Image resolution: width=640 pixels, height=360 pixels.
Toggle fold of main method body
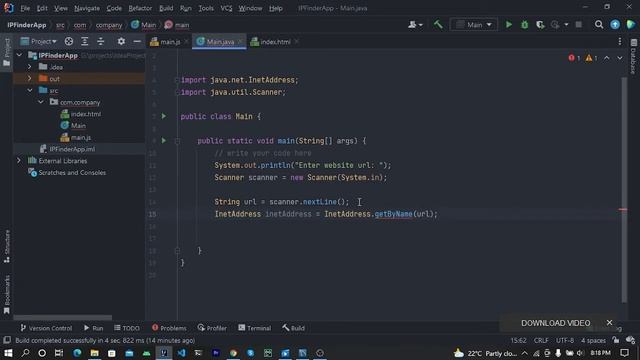pos(177,141)
